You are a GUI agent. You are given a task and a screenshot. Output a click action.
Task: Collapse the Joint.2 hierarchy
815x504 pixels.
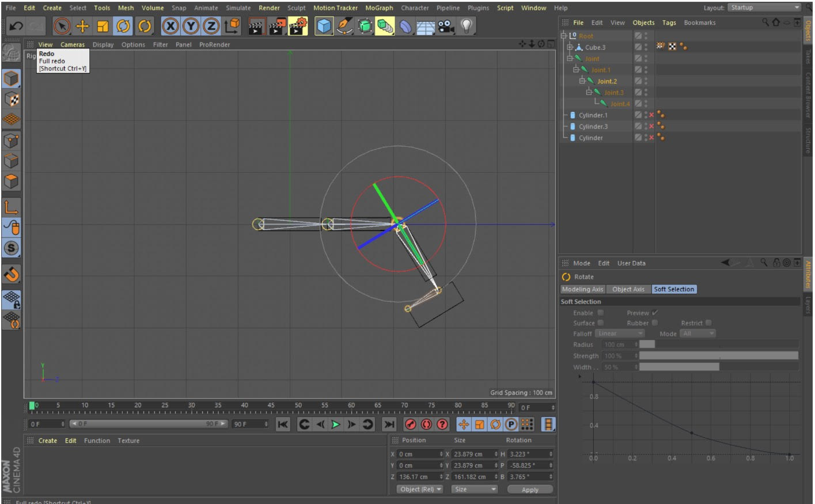click(x=582, y=81)
